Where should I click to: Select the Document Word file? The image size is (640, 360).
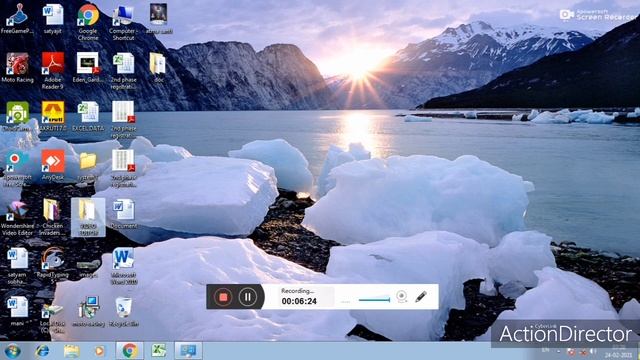point(123,214)
